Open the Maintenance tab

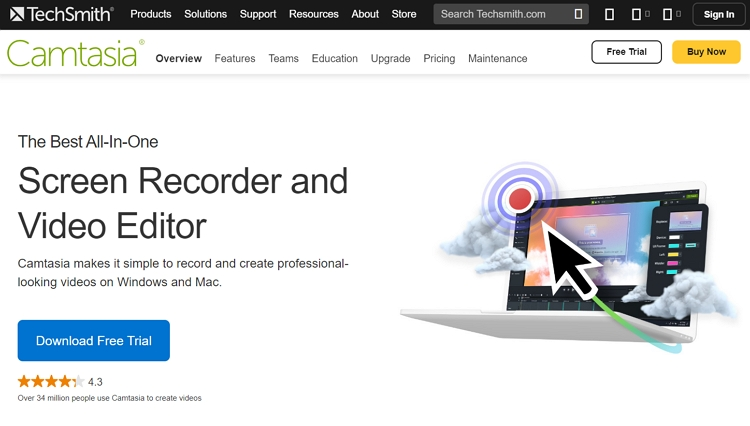point(497,58)
